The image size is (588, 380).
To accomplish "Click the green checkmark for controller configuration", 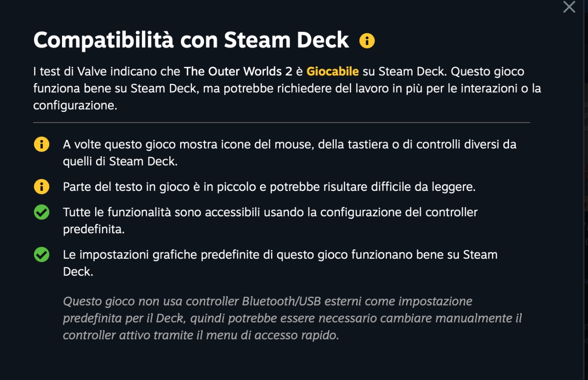I will click(41, 212).
